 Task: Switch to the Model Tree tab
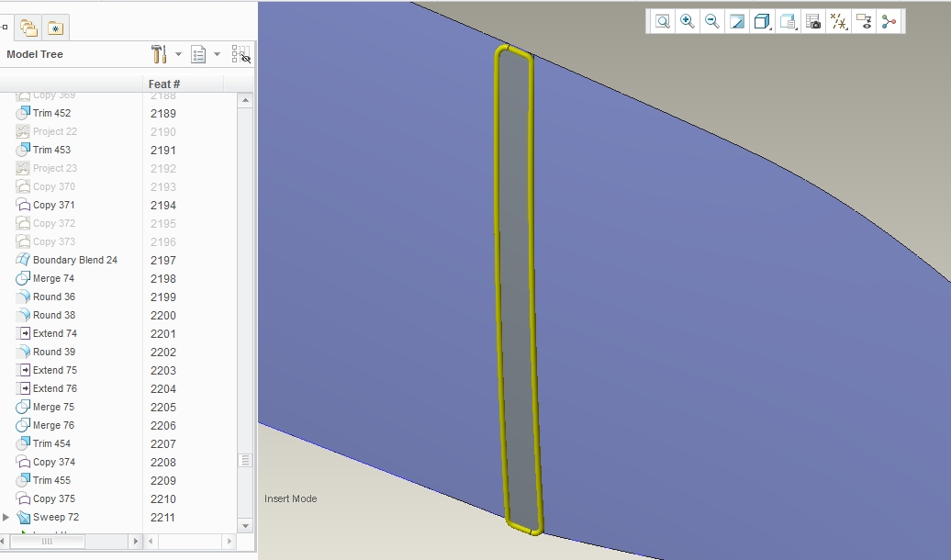pyautogui.click(x=5, y=28)
